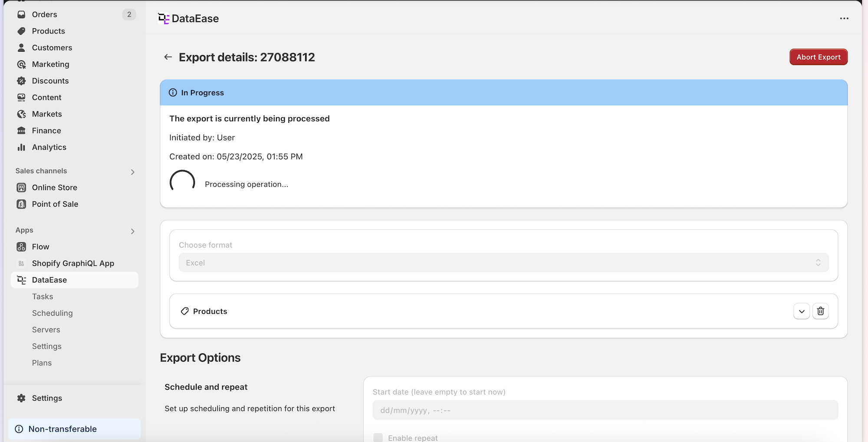Select Point of Sale channel

coord(55,204)
